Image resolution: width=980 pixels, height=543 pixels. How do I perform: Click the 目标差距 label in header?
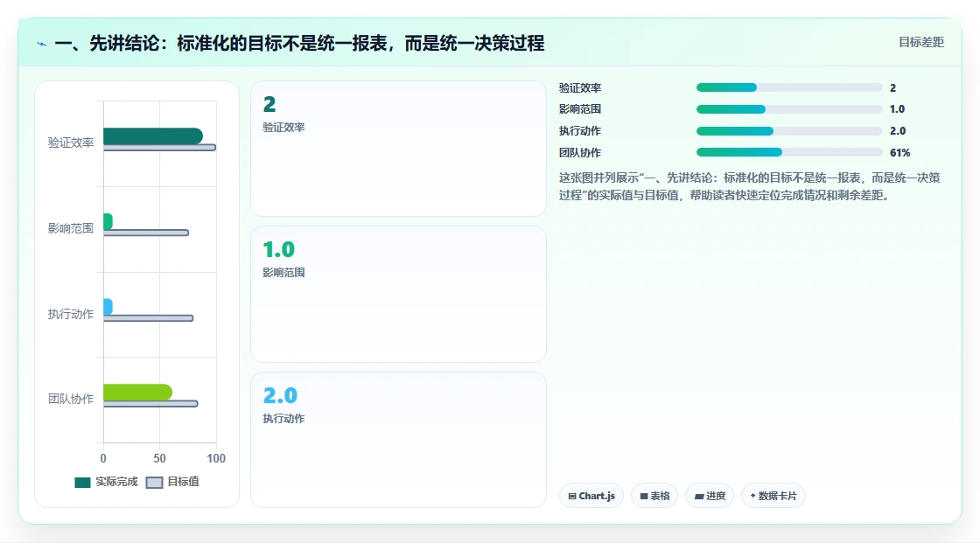[x=921, y=43]
